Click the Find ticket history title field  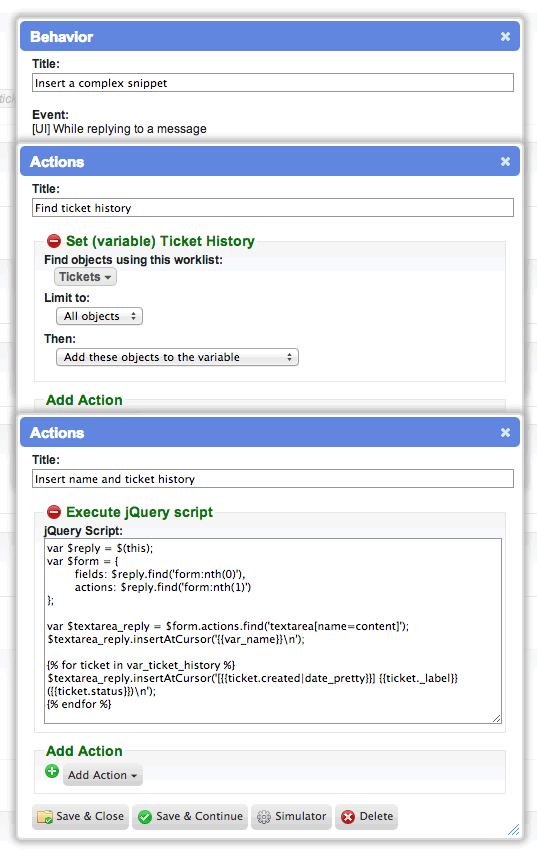point(273,208)
